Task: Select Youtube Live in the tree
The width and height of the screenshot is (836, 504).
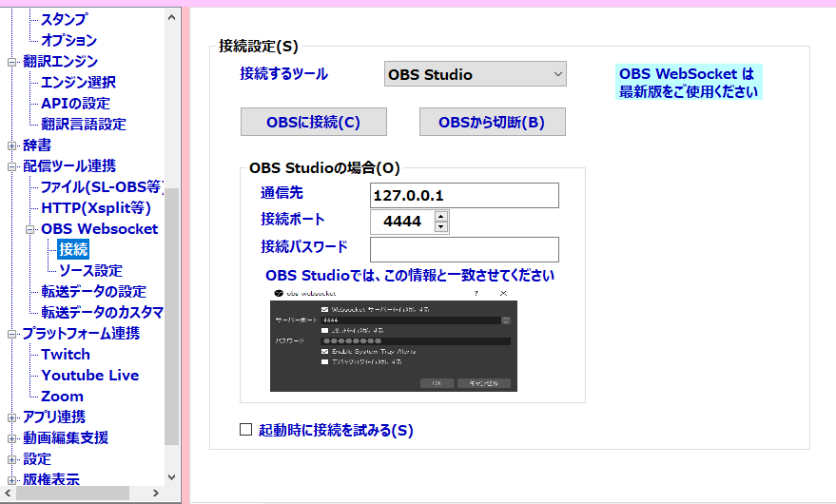Action: 90,375
